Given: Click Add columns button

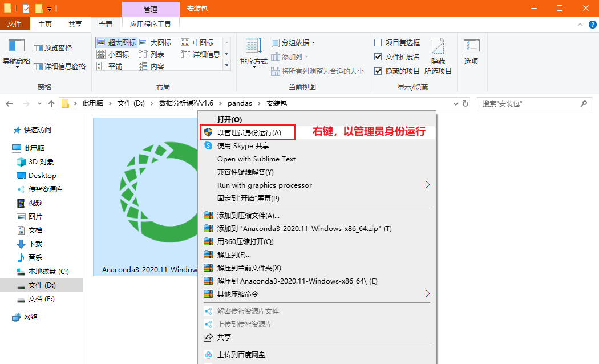Looking at the screenshot, I should pyautogui.click(x=290, y=57).
